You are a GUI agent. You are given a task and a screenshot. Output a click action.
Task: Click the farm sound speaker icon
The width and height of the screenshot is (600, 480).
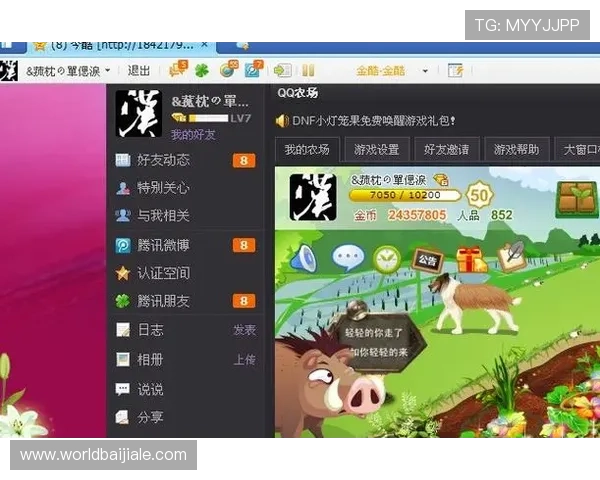coord(304,258)
